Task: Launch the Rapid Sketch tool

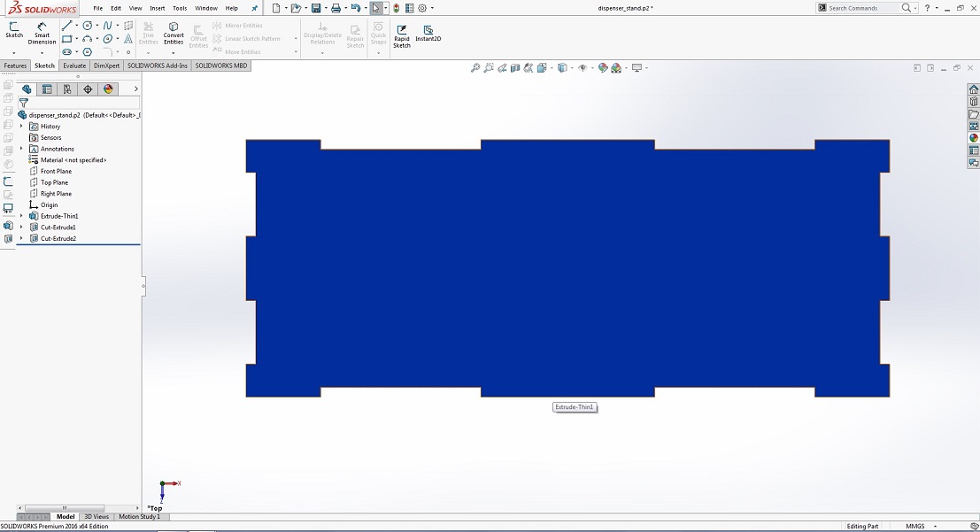Action: [x=402, y=36]
